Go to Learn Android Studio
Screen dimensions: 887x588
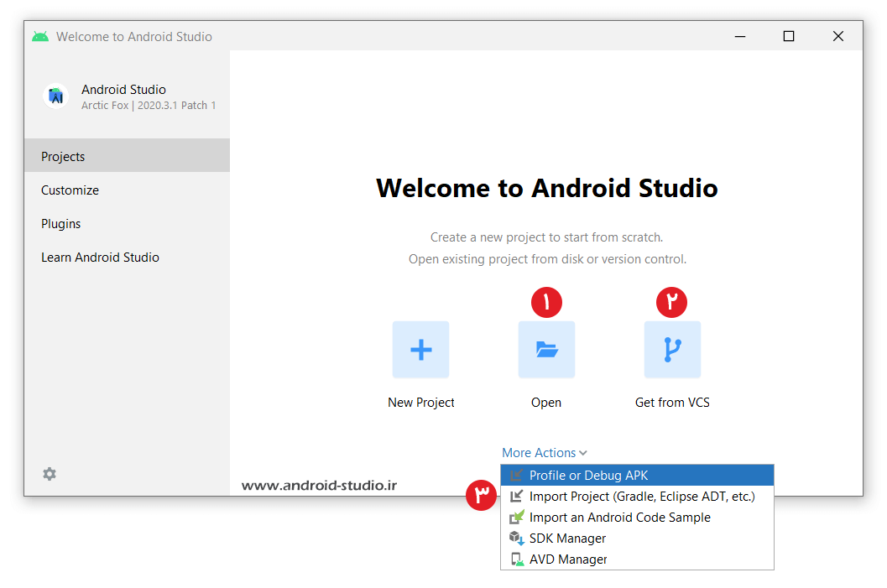click(100, 258)
